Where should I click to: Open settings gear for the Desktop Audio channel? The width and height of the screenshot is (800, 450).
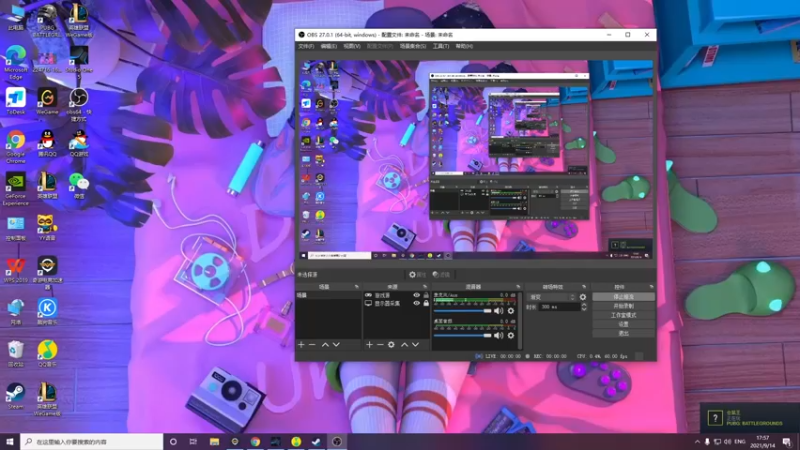click(x=511, y=335)
